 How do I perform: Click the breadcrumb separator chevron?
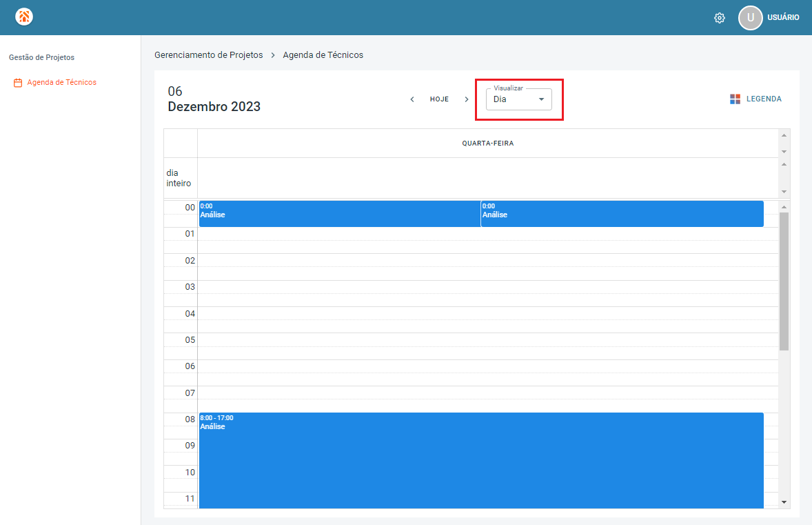point(273,55)
